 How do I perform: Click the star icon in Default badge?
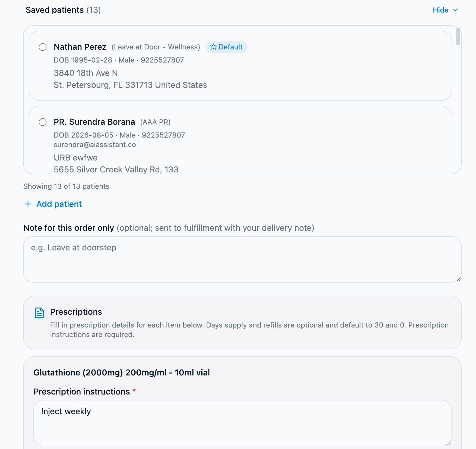(213, 47)
